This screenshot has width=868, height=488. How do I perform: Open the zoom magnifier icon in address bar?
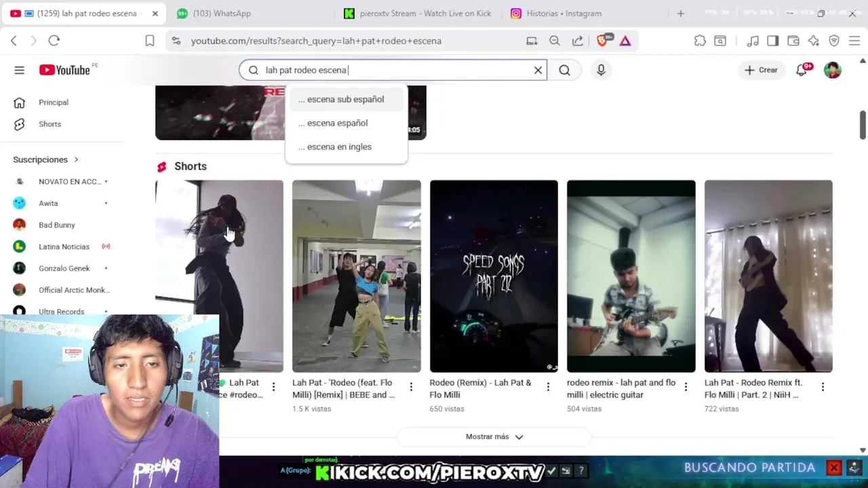coord(555,41)
